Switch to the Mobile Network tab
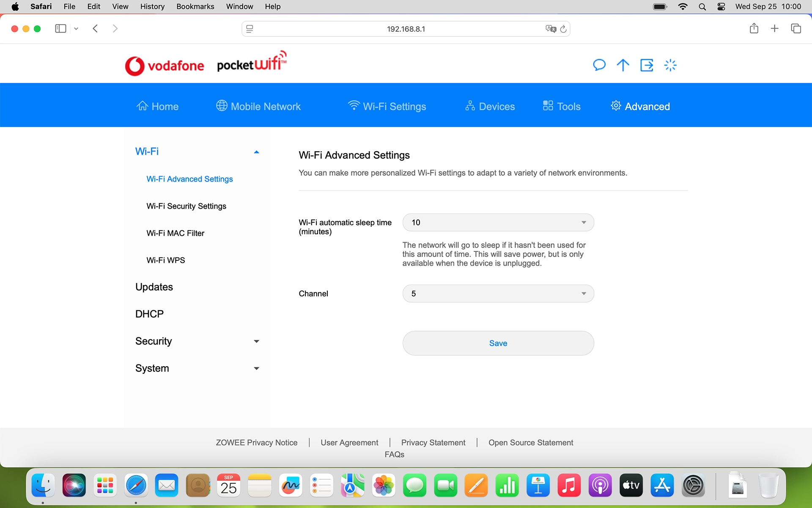The width and height of the screenshot is (812, 508). click(258, 106)
